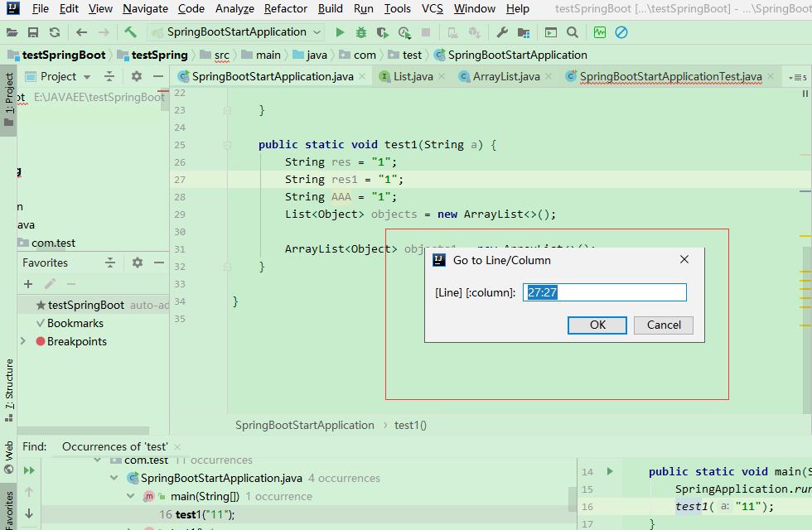Open Favorites panel gear settings
The width and height of the screenshot is (812, 530).
[x=138, y=263]
